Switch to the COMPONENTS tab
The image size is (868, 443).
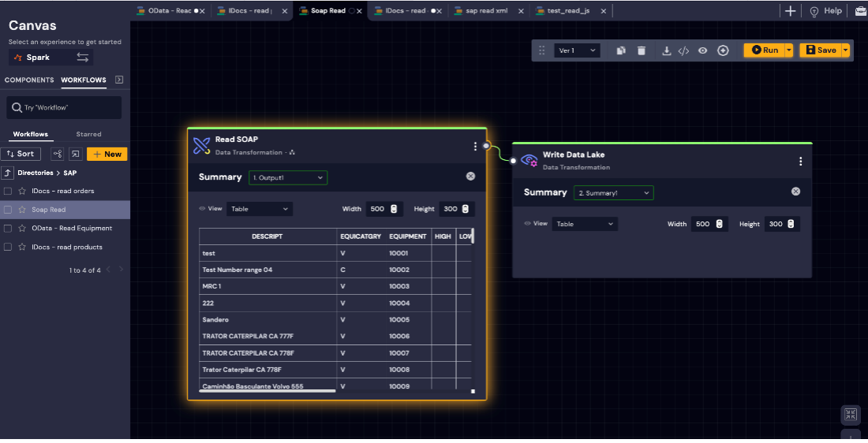29,80
